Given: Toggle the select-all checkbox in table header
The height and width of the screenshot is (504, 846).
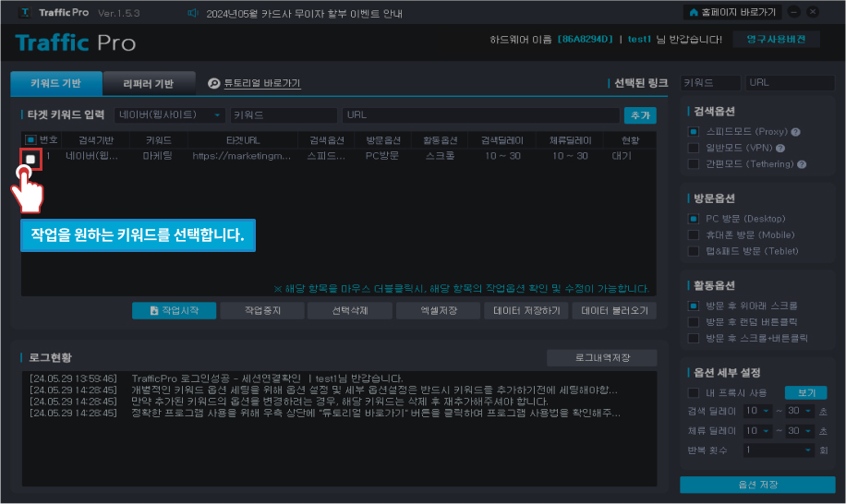Looking at the screenshot, I should (x=30, y=140).
